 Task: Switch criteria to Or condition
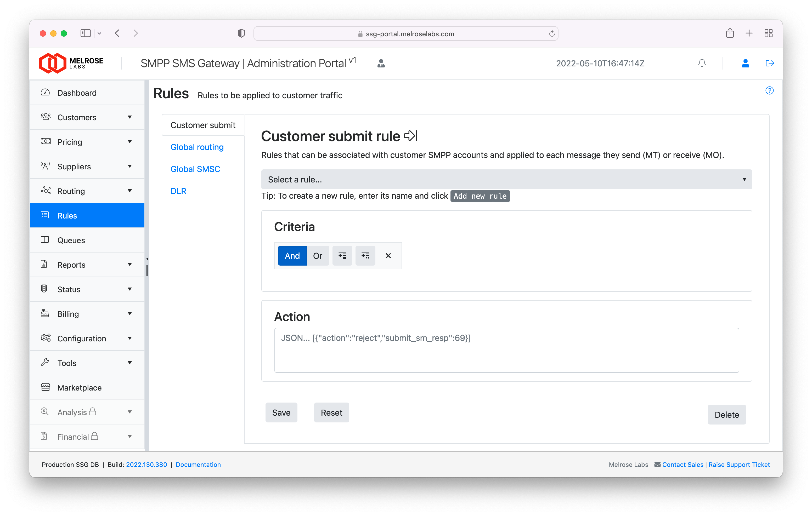[x=317, y=256]
